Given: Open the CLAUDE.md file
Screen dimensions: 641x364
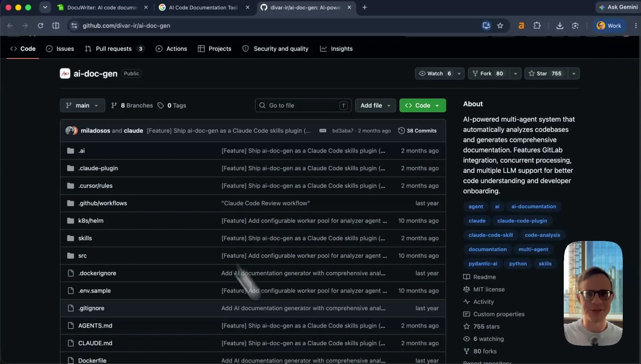Looking at the screenshot, I should [95, 343].
